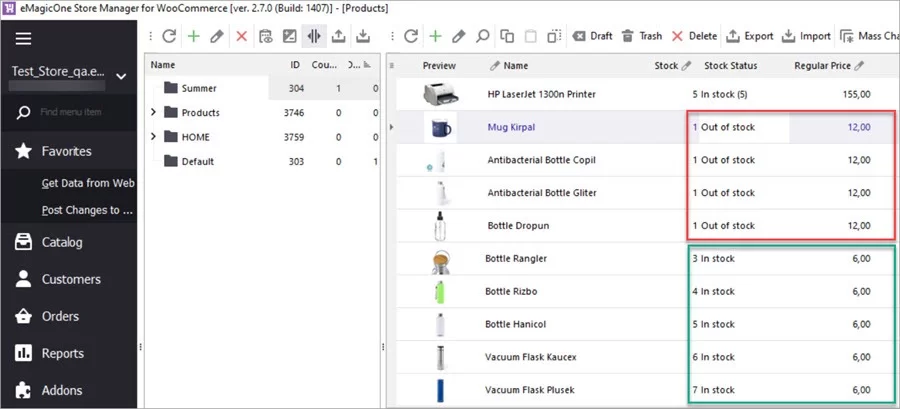Add new product with green plus
Viewport: 900px width, 409px height.
[435, 36]
